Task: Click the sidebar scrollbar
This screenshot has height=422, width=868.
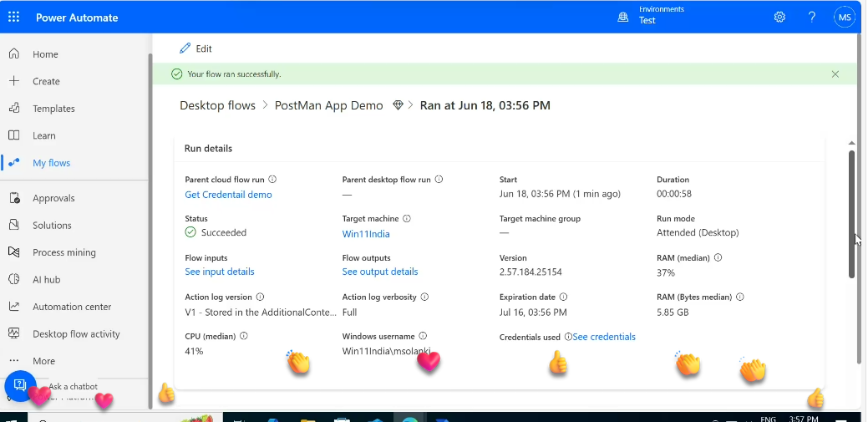Action: click(x=150, y=230)
